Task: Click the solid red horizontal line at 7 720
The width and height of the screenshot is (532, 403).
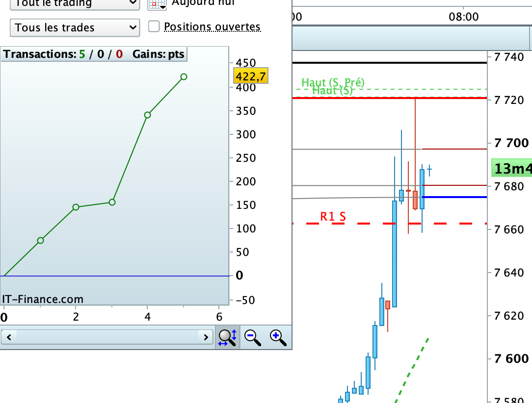Action: tap(390, 98)
